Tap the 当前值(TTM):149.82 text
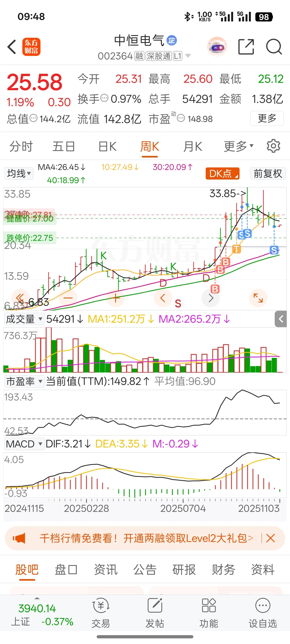The width and height of the screenshot is (290, 644). point(98,381)
